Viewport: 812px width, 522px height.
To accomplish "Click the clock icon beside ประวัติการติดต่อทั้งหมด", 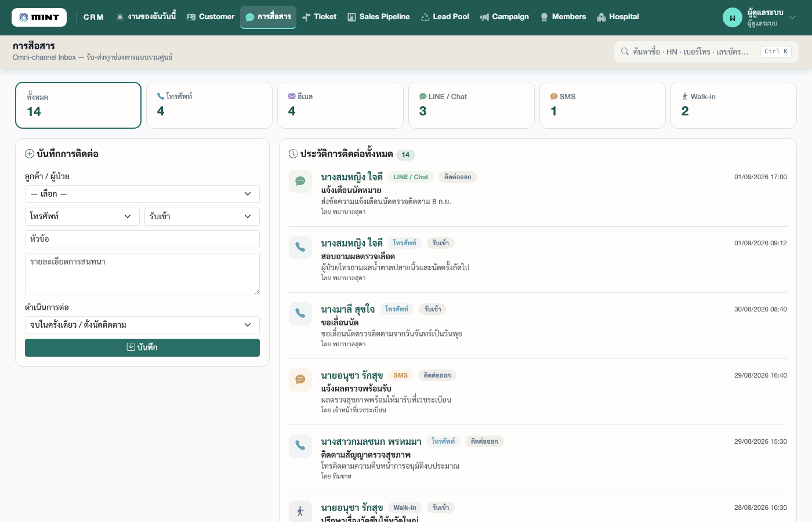I will pos(293,154).
